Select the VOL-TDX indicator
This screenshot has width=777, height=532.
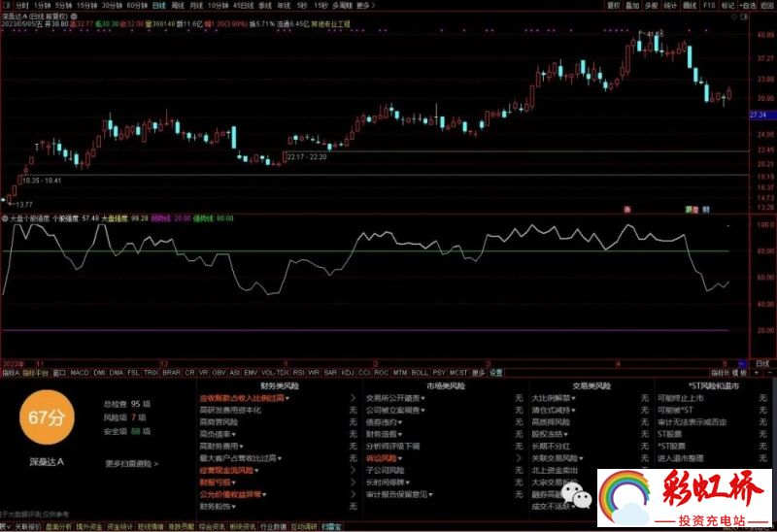coord(275,373)
